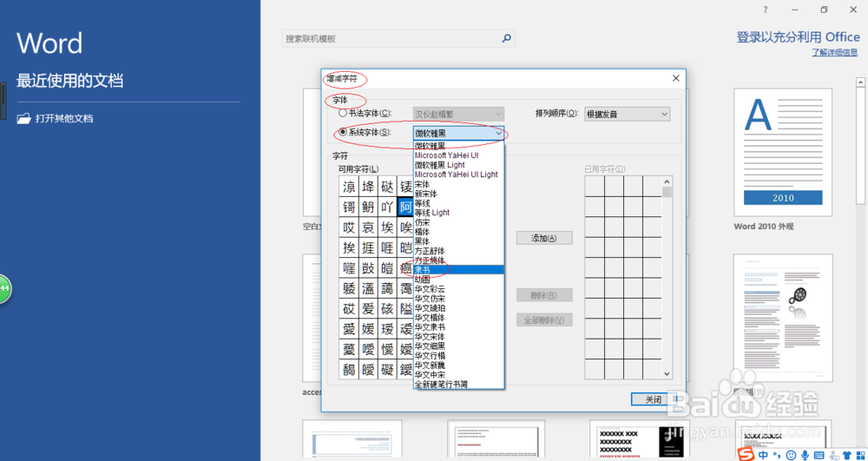Viewport: 868px width, 461px height.
Task: Choose 方正舒体 in the font list
Action: coord(458,251)
